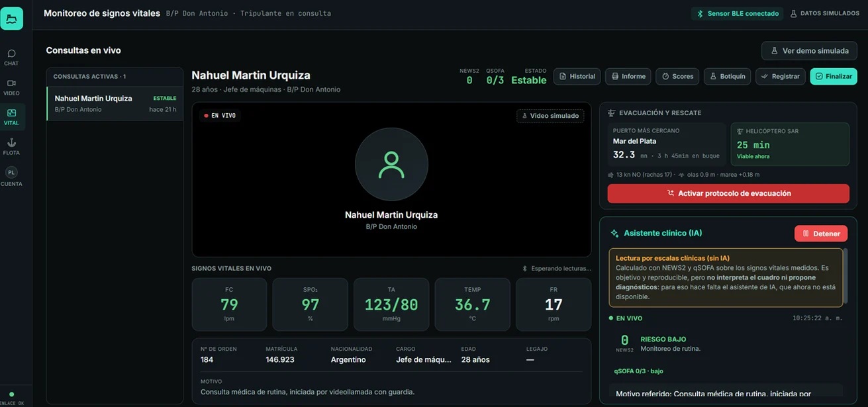
Task: Finish consultation with Finalizar button
Action: point(834,76)
